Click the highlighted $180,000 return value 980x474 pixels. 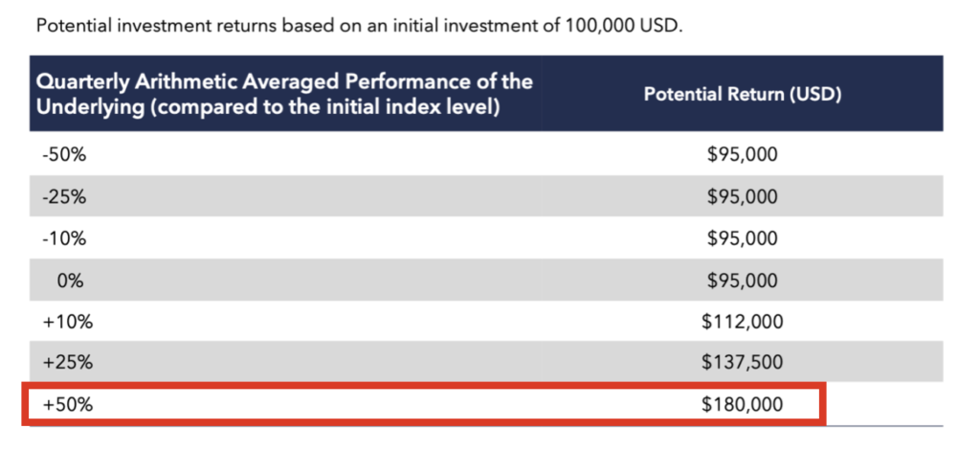pos(742,405)
